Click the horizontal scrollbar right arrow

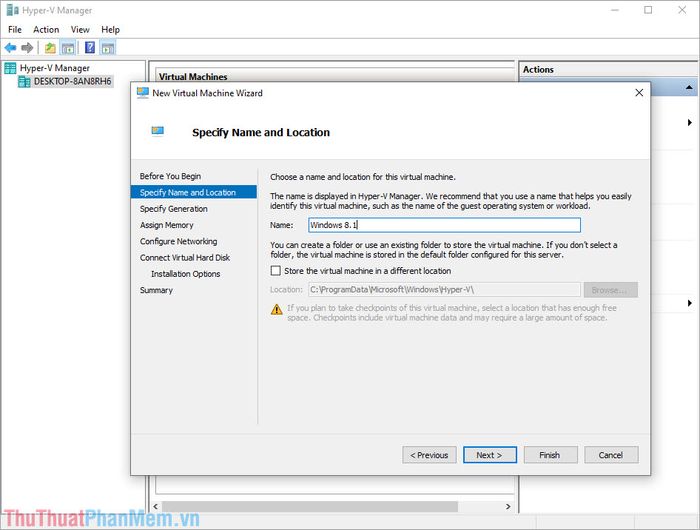click(x=508, y=506)
